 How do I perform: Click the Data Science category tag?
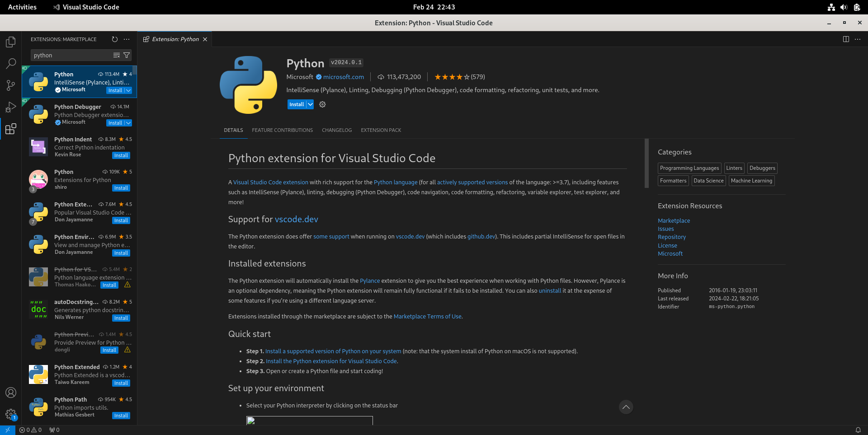click(x=708, y=181)
